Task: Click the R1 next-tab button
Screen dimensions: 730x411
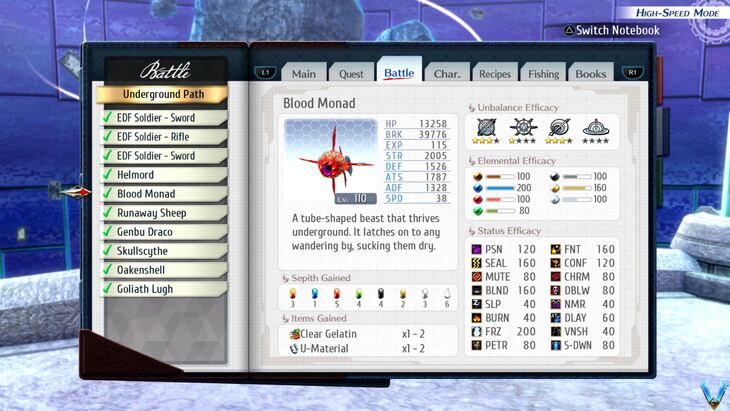Action: 632,73
